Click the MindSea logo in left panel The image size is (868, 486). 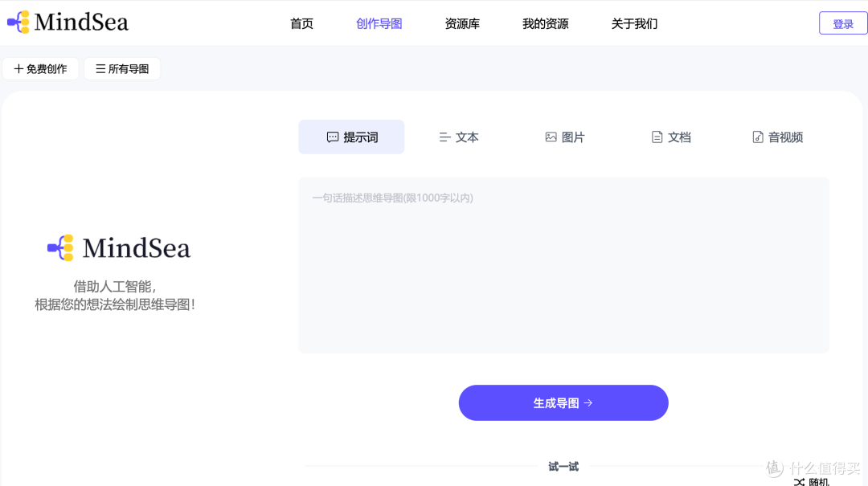coord(119,248)
